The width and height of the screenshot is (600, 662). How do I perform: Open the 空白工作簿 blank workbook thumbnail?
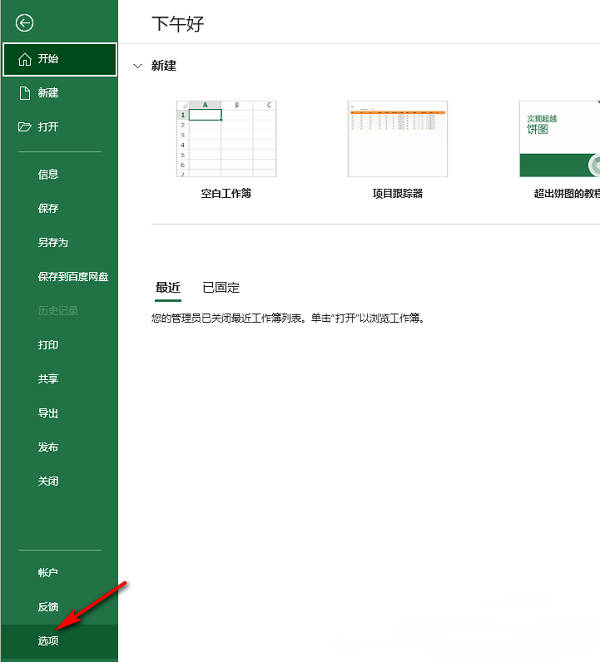(x=225, y=138)
